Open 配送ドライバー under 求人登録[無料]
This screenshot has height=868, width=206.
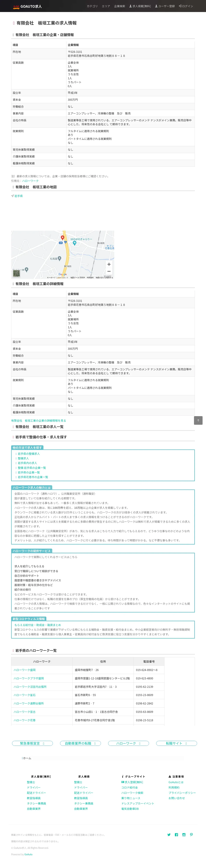point(36,793)
